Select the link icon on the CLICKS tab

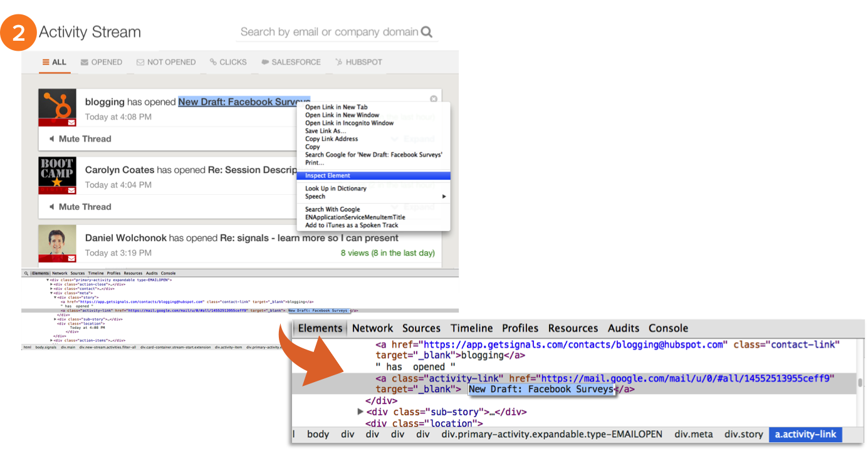tap(212, 62)
